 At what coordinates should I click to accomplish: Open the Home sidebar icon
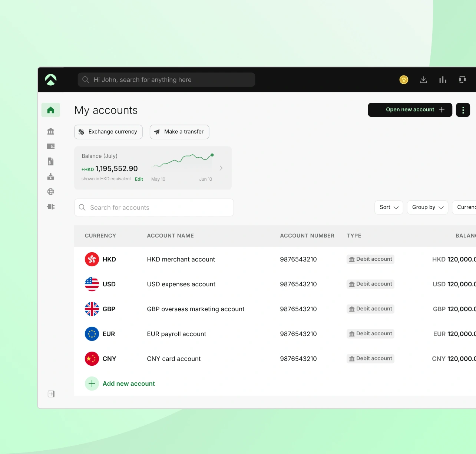[51, 110]
